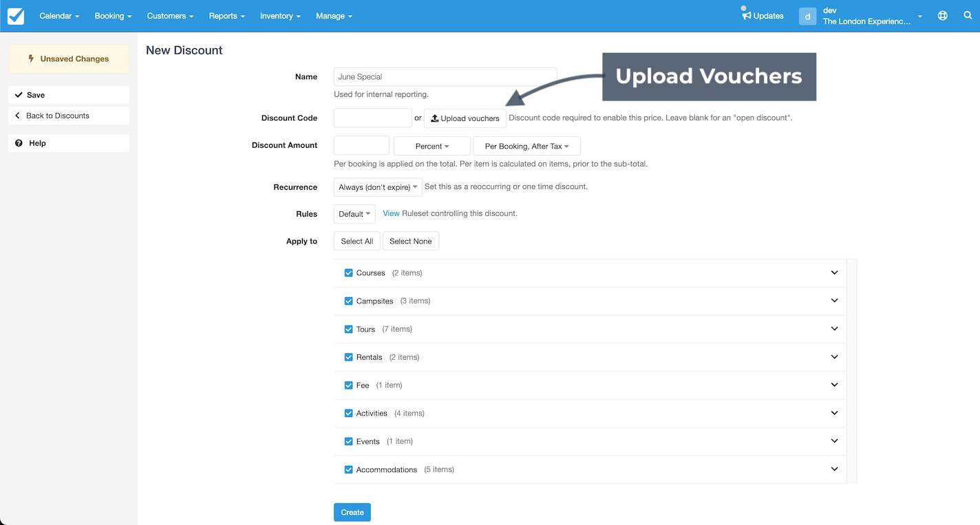Open the search magnifier icon
Screen dimensions: 980x525
tap(968, 16)
